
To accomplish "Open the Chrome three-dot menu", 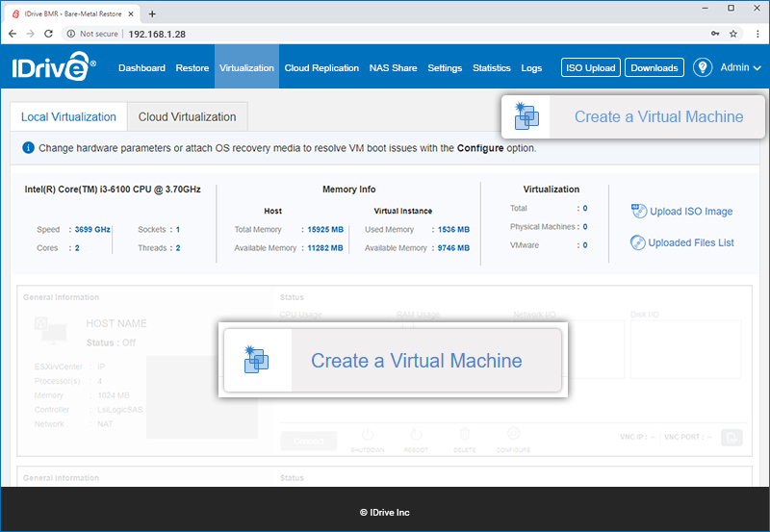I will click(757, 34).
